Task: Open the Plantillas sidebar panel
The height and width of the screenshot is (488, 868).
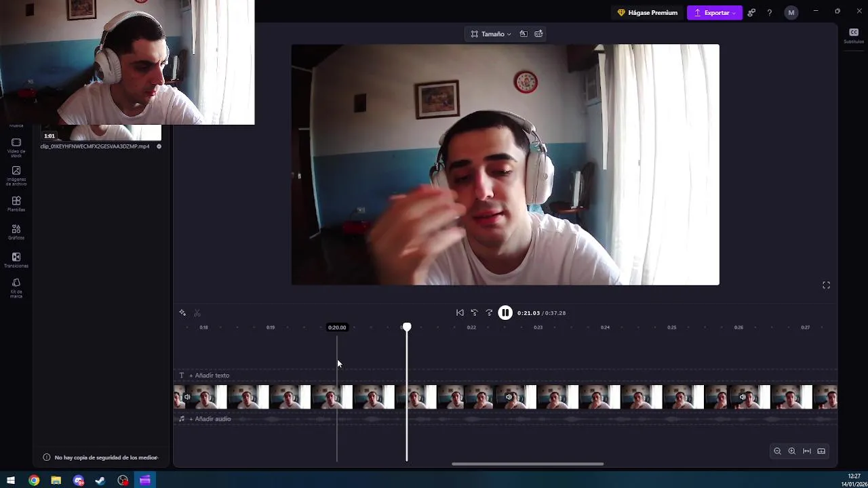Action: click(16, 204)
